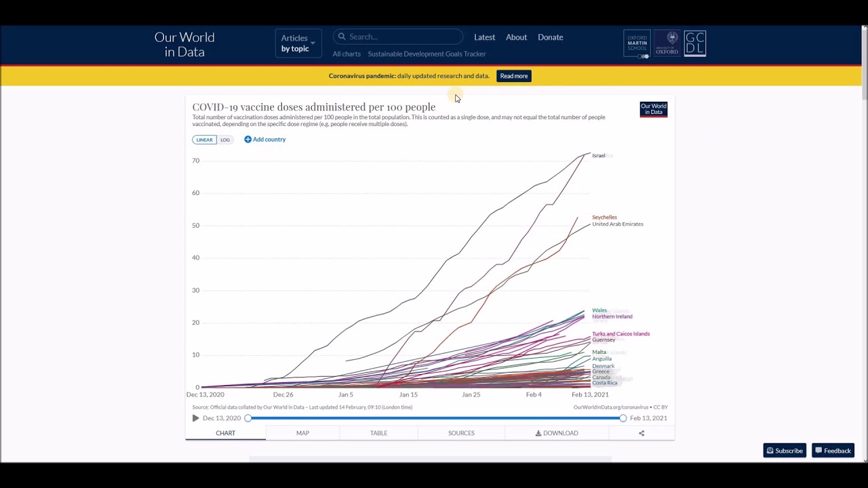Open the MAP tab

[302, 433]
